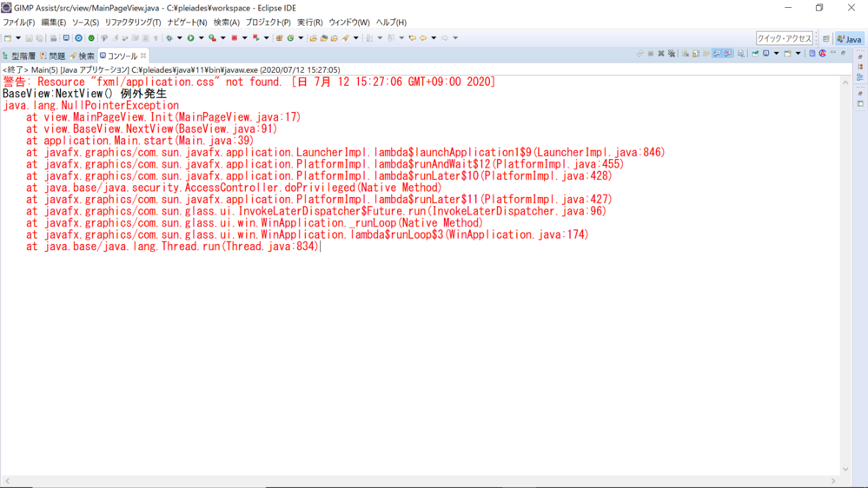Viewport: 868px width, 488px height.
Task: Click the console horizontal scrollbar right arrow
Action: coord(833,481)
